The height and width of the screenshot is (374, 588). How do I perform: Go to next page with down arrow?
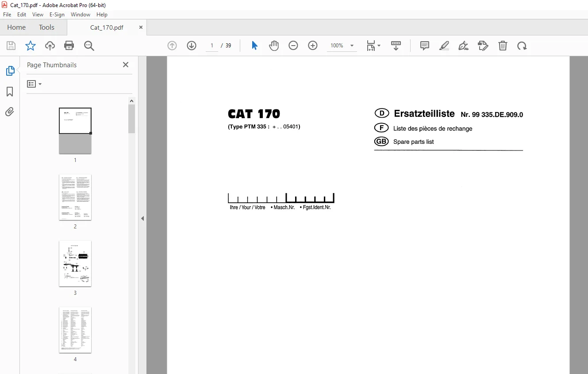tap(192, 46)
